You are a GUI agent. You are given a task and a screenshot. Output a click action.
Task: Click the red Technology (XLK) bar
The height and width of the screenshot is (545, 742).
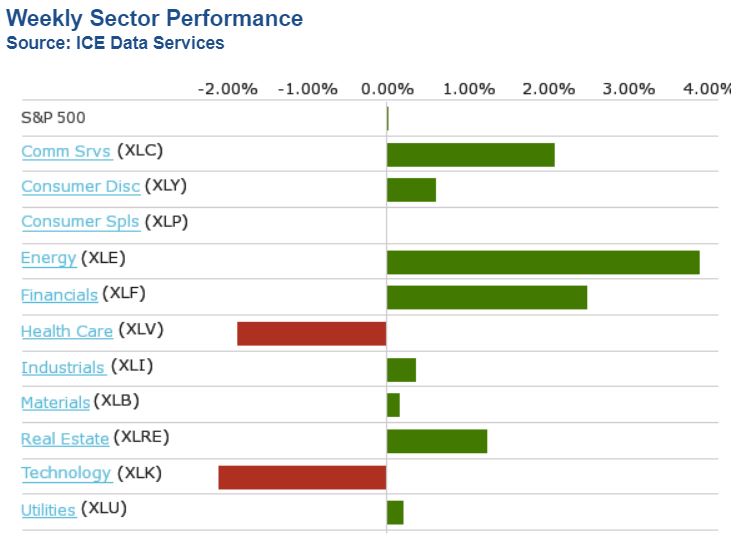click(302, 477)
